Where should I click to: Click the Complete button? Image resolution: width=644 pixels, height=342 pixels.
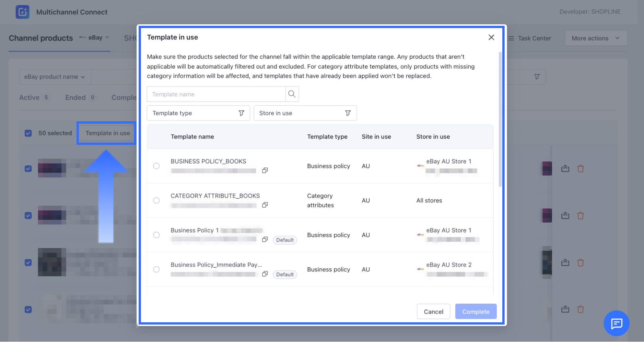[475, 312]
